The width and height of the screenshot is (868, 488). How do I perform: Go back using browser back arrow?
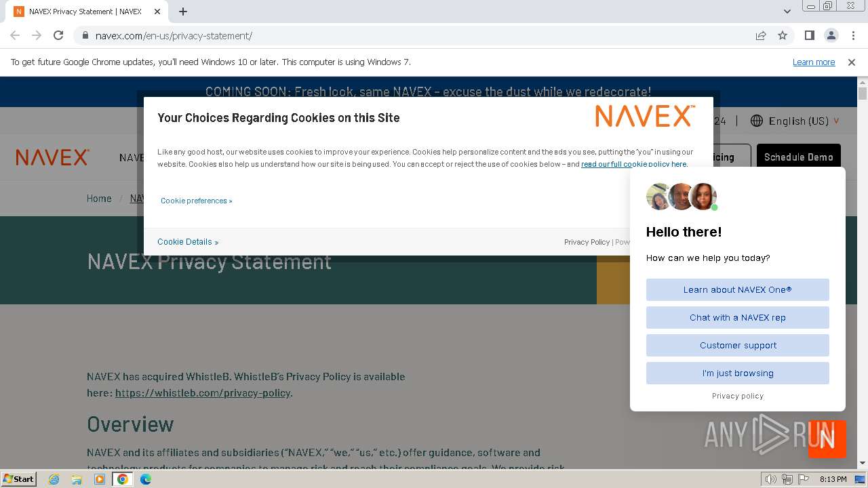tap(15, 35)
